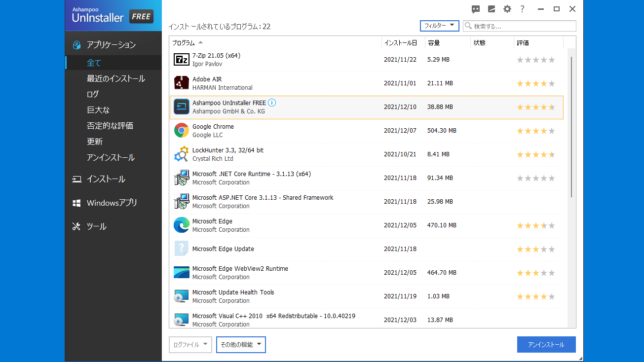Click the Google Chrome icon

click(x=182, y=131)
